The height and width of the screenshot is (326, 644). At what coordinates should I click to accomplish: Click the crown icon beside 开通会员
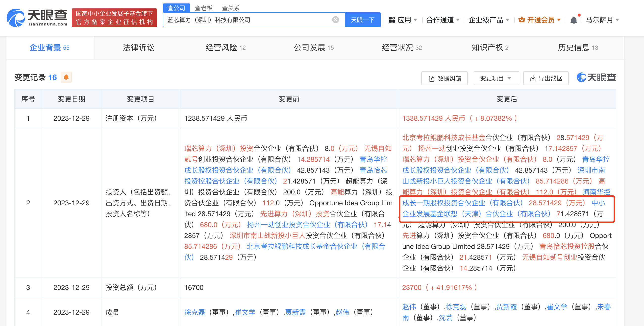point(521,20)
